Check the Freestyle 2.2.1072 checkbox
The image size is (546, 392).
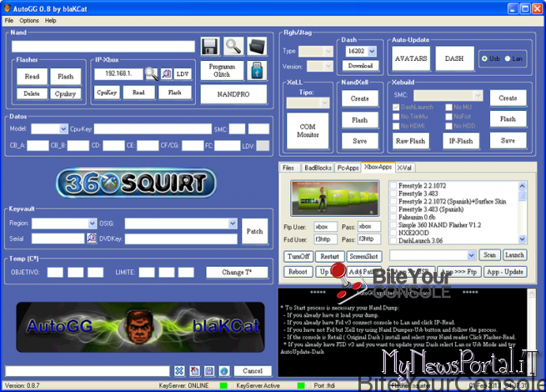tap(393, 185)
